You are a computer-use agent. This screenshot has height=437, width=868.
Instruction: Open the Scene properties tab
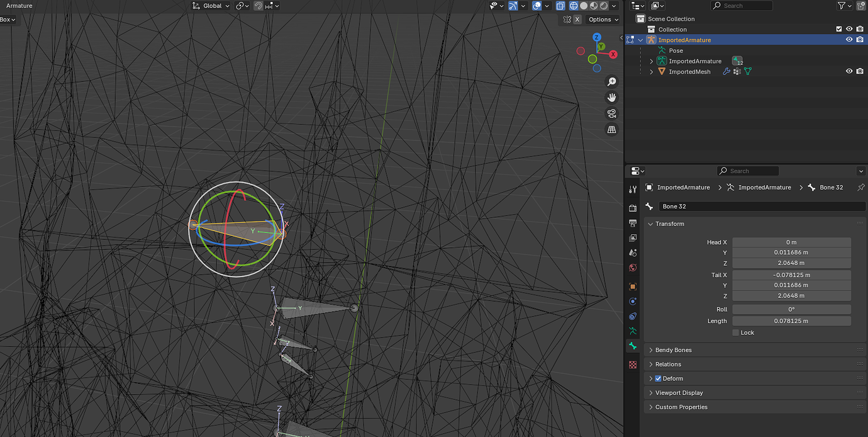click(633, 253)
